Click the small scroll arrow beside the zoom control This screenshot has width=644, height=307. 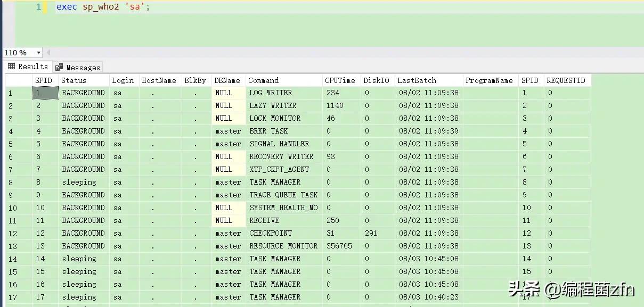click(48, 53)
